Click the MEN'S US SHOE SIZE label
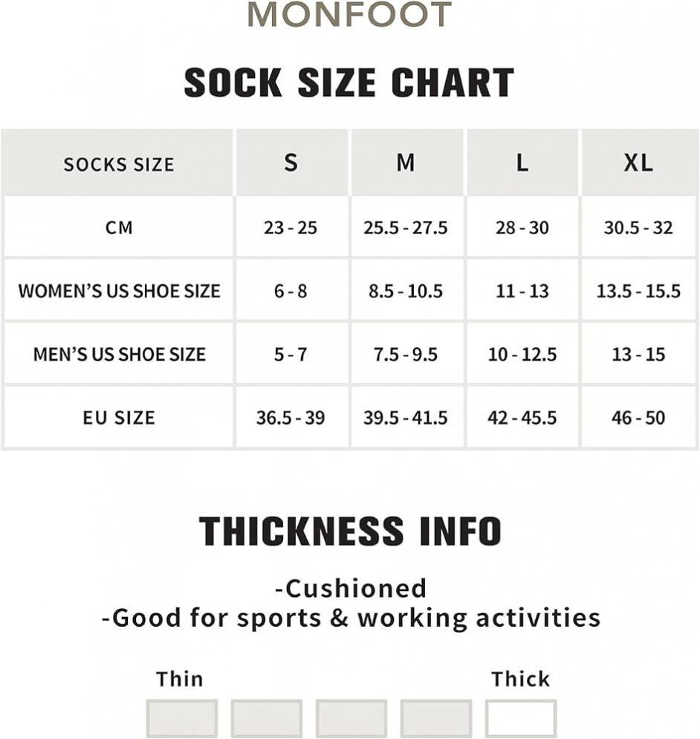 coord(119,354)
